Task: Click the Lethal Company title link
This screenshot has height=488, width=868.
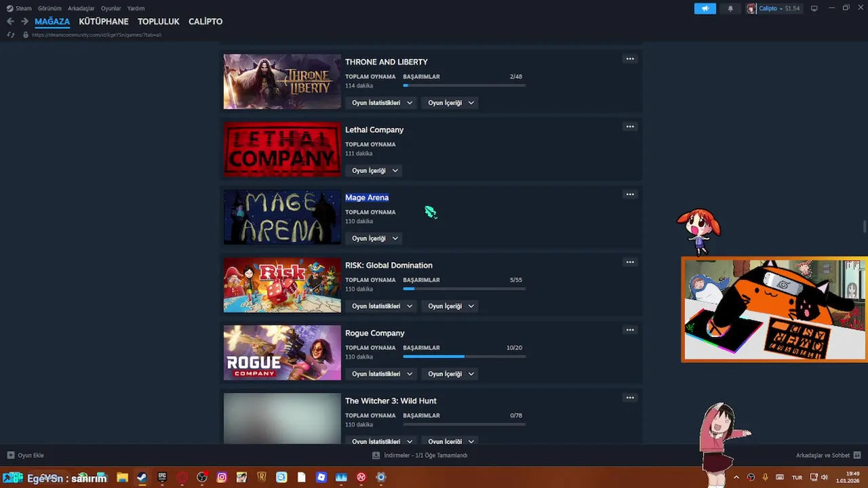Action: coord(374,129)
